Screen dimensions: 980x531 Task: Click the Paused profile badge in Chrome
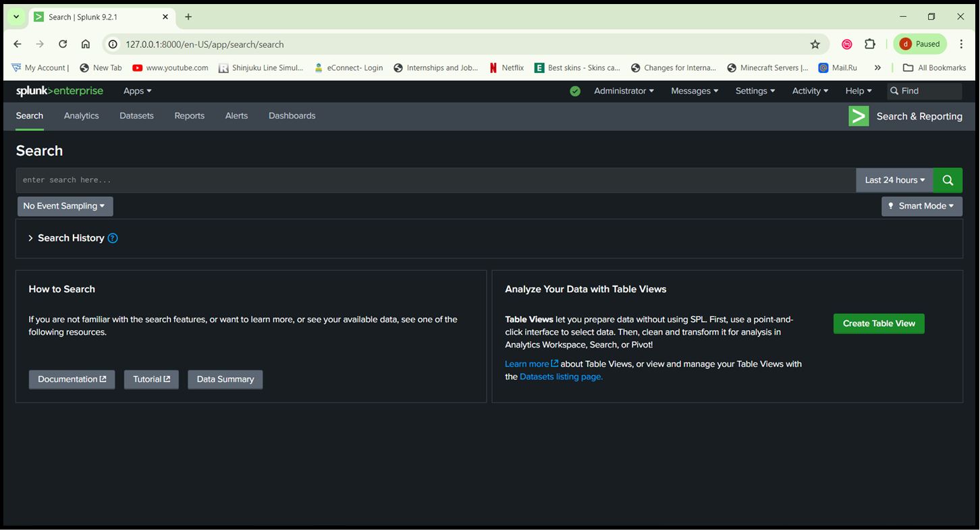[x=919, y=43]
